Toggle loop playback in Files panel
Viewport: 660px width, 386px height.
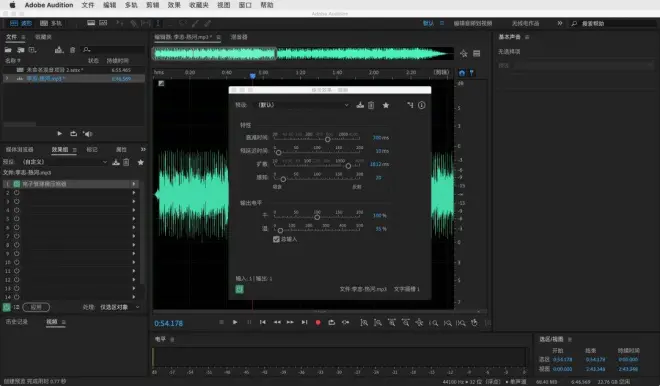click(x=74, y=133)
